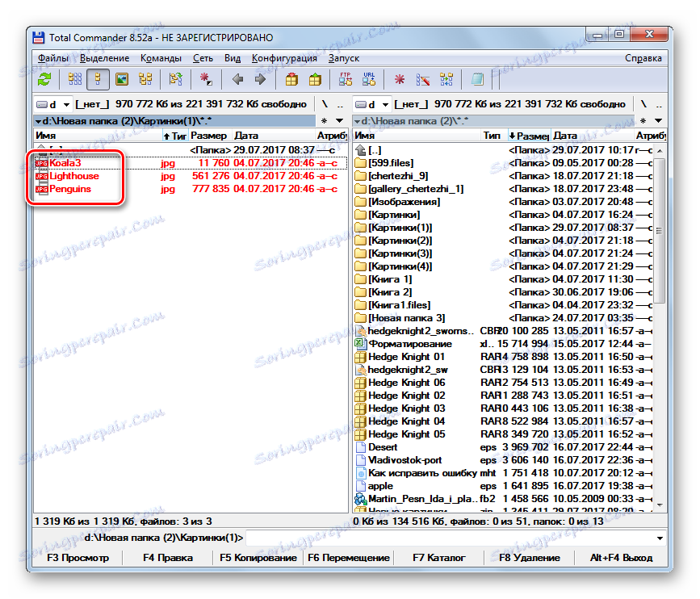
Task: Open the Конфигурация menu
Action: point(284,58)
